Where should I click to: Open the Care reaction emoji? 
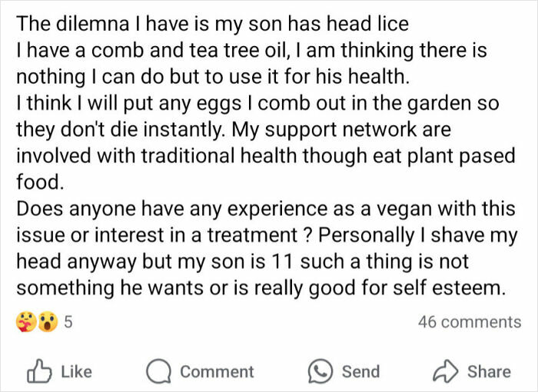coord(25,323)
